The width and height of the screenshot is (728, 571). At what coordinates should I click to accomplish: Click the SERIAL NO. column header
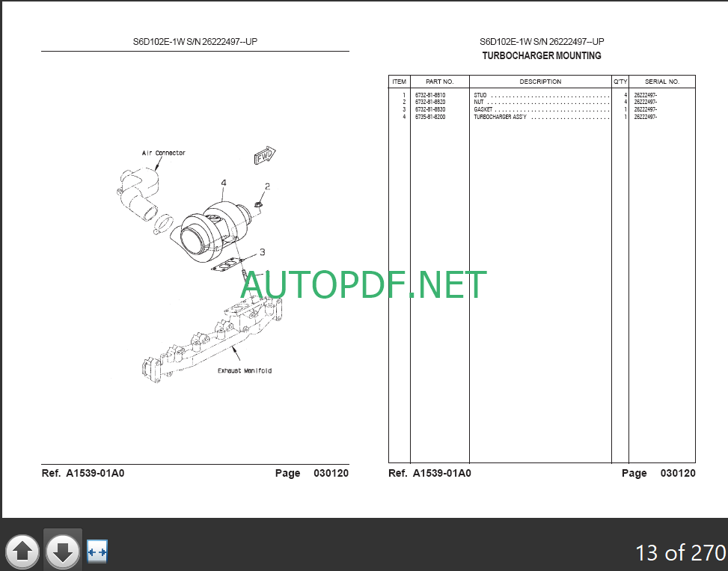662,82
